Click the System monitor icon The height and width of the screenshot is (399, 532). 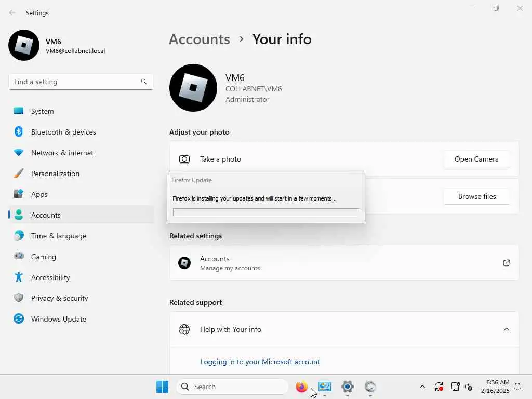click(19, 111)
